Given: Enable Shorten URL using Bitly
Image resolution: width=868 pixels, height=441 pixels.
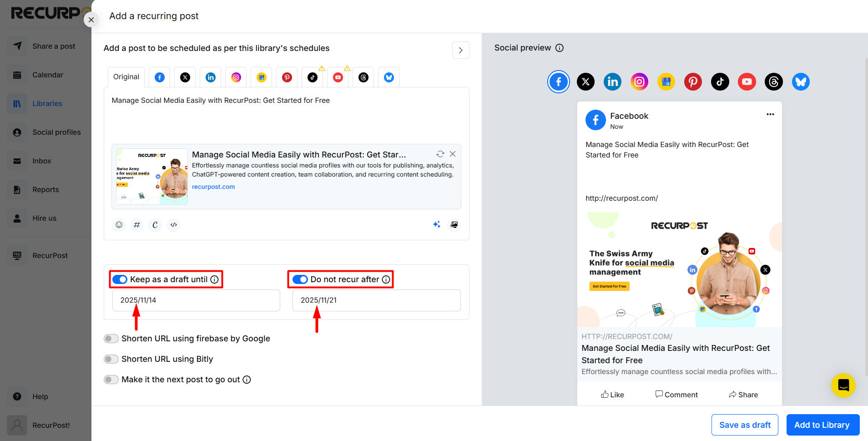Looking at the screenshot, I should coord(111,359).
